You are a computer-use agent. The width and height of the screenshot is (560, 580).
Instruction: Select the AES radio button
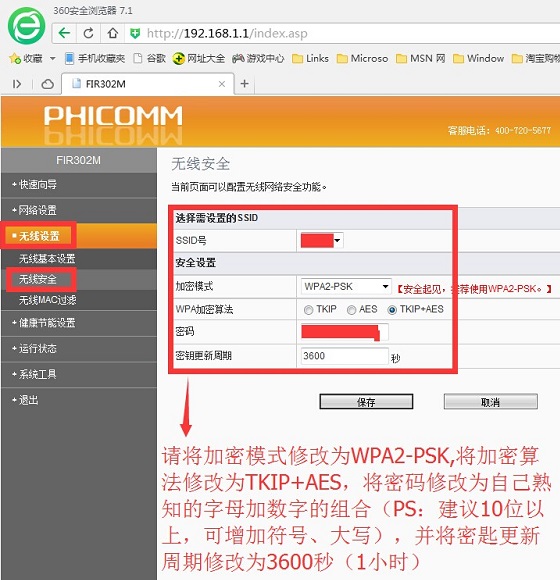pos(351,310)
